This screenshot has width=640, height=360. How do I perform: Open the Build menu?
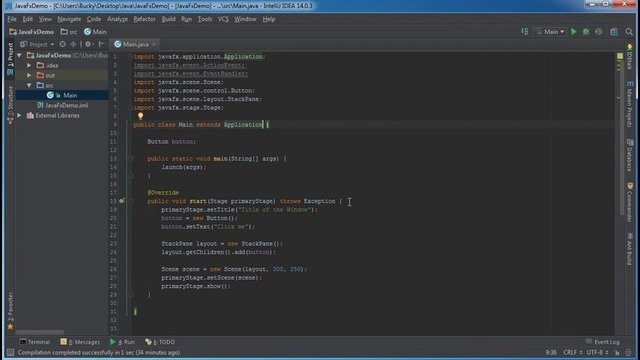tap(168, 19)
